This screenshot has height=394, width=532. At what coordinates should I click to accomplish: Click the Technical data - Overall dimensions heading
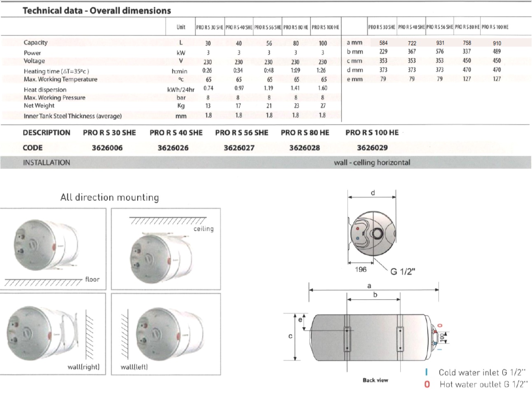coord(97,11)
